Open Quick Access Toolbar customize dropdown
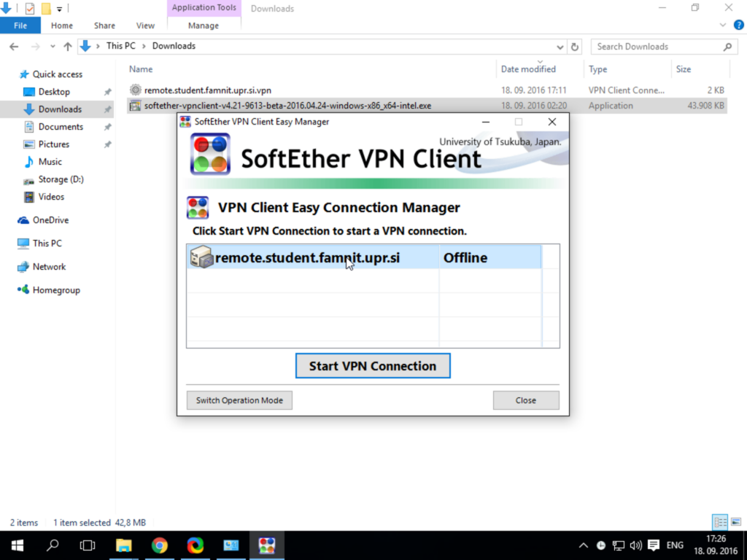The image size is (747, 560). coord(59,9)
